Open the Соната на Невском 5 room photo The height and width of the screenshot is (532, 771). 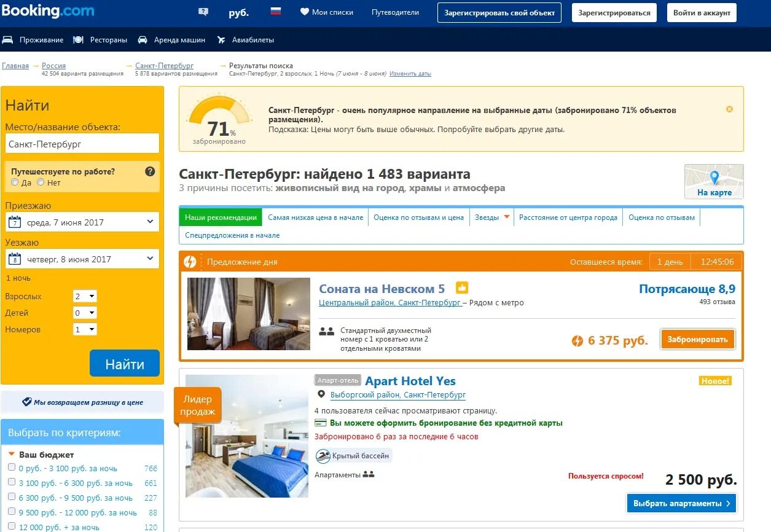click(249, 314)
